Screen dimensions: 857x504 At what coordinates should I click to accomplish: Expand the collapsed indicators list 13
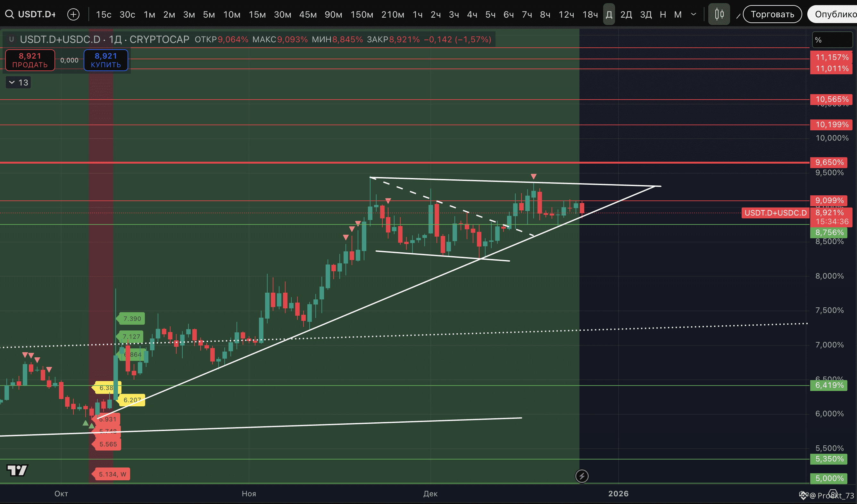18,83
